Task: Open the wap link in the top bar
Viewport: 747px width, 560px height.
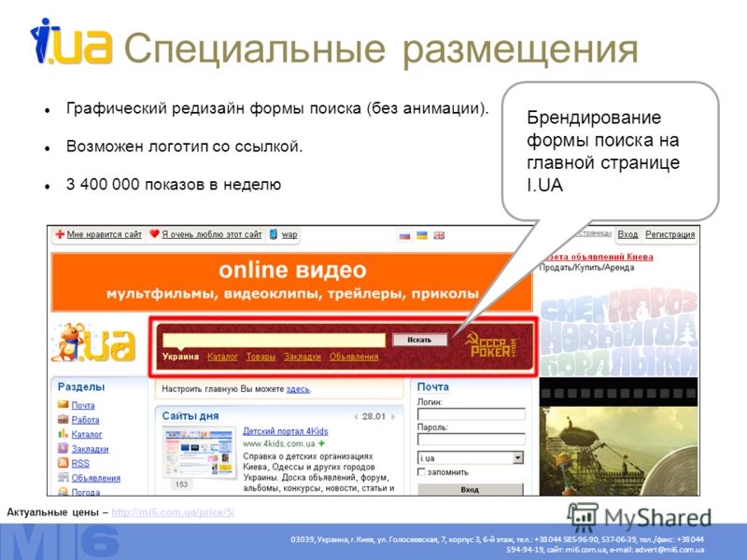Action: point(289,234)
